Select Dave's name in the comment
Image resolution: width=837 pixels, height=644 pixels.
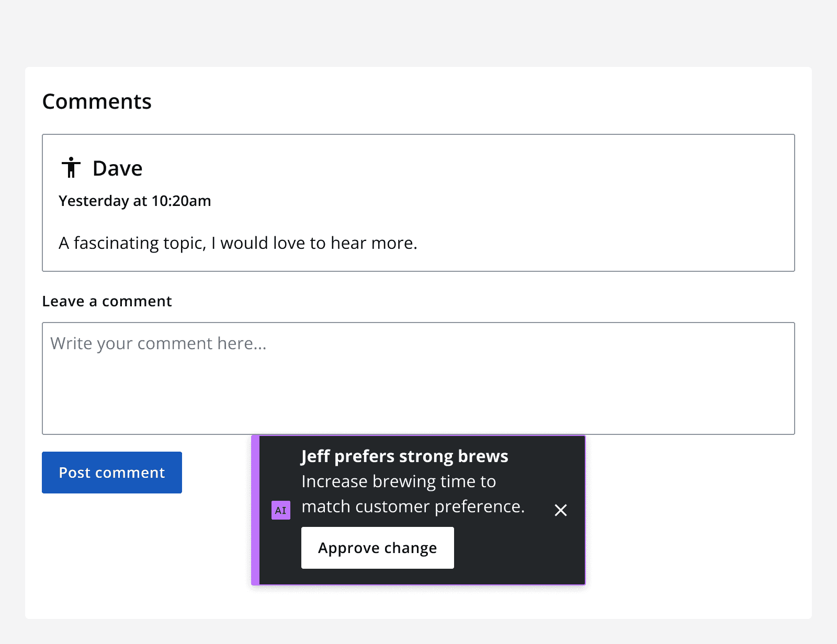[117, 167]
